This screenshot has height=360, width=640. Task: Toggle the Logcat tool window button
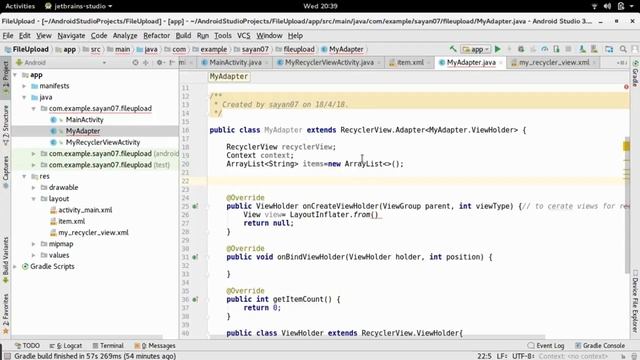point(66,346)
